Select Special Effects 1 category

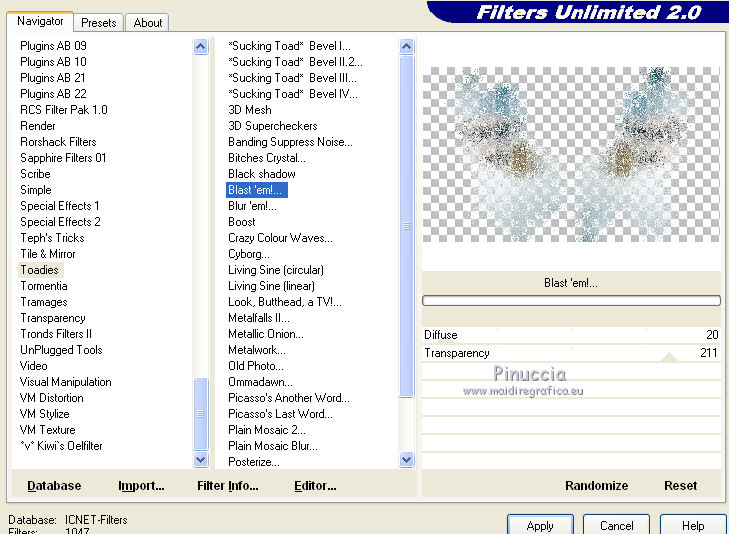tap(60, 205)
